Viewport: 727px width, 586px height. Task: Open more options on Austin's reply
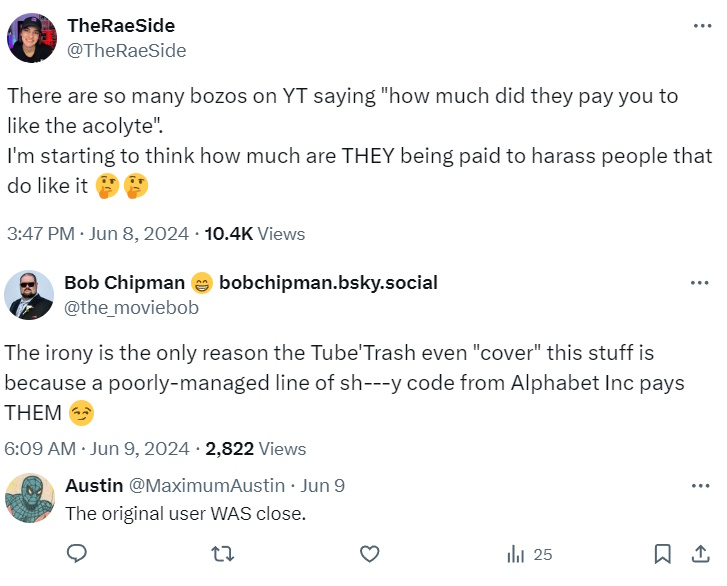(x=699, y=486)
